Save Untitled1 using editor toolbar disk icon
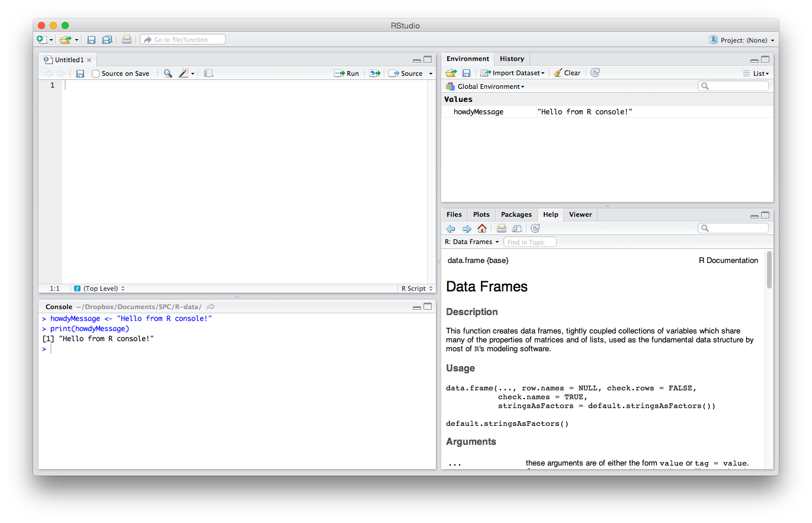This screenshot has width=812, height=523. 80,73
